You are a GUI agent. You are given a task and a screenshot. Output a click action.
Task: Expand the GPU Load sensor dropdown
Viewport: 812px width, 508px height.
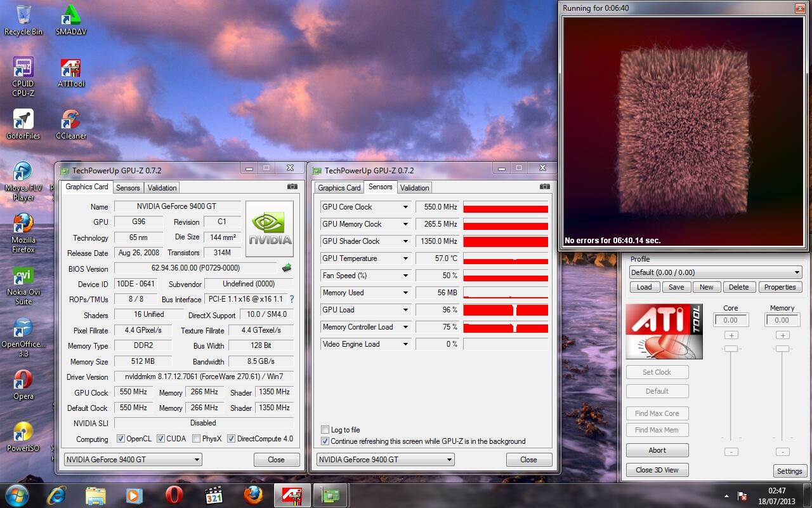tap(405, 310)
